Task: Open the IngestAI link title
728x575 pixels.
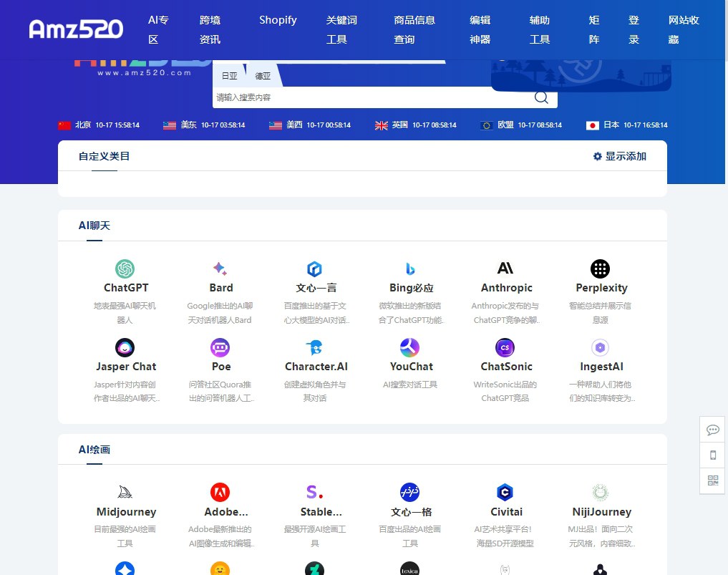Action: (x=602, y=367)
